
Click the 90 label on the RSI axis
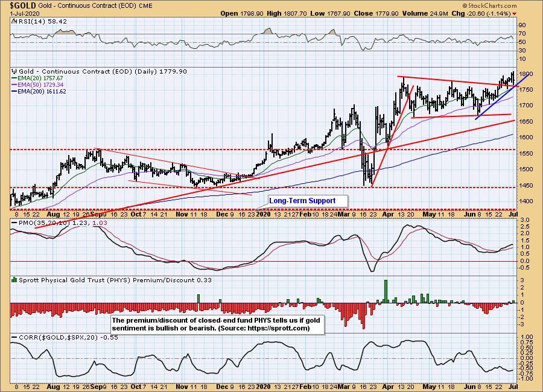tap(522, 25)
